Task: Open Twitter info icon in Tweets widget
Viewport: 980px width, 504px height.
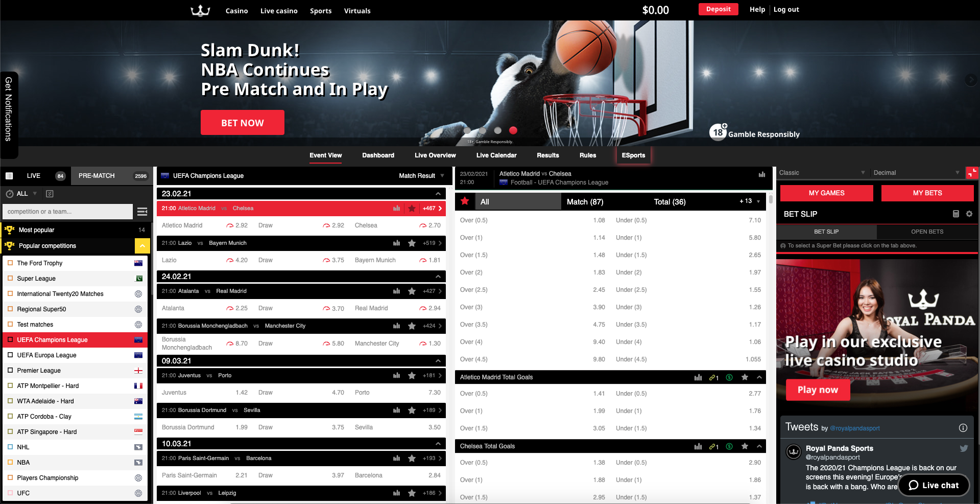Action: pos(963,428)
